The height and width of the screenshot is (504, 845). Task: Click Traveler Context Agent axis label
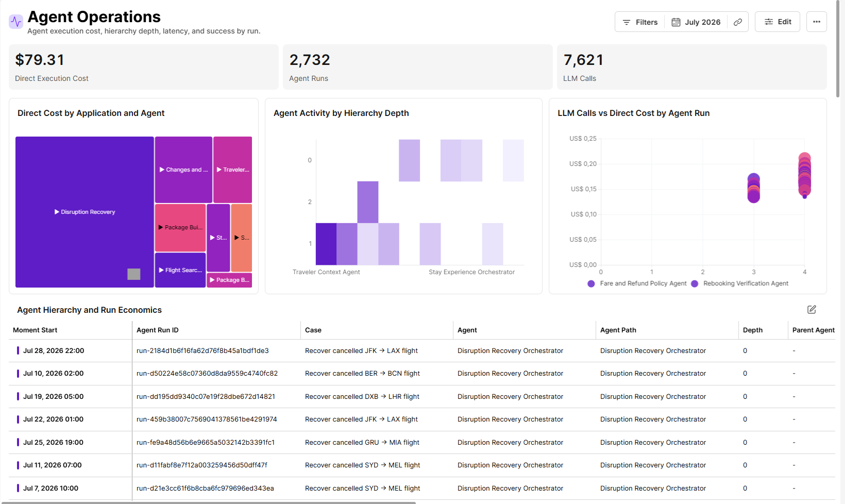point(326,272)
